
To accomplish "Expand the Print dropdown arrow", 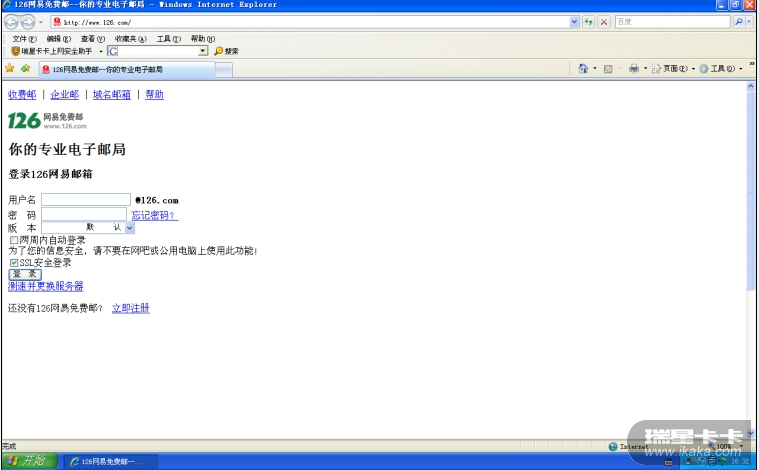I will (645, 69).
